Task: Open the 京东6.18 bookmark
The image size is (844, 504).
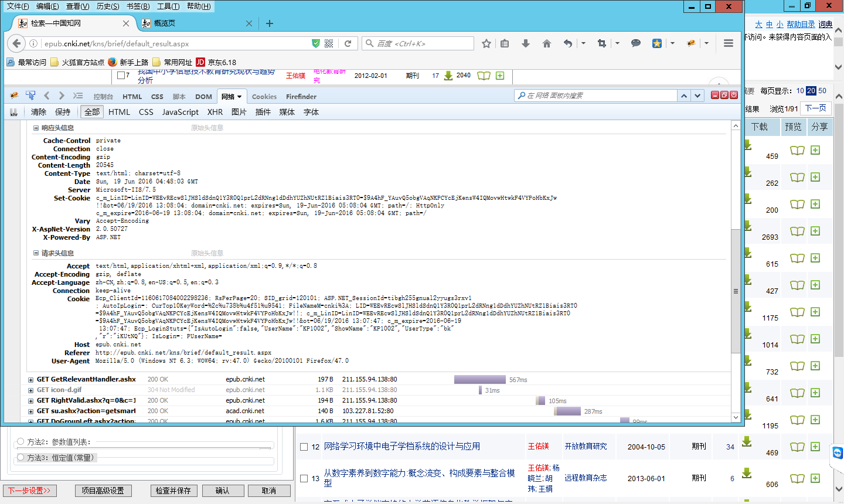Action: (x=216, y=62)
